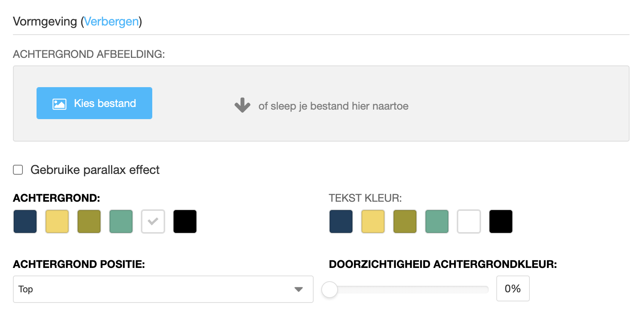Screen dimensions: 644x325
Task: Set text color to olive green
Action: pyautogui.click(x=405, y=221)
